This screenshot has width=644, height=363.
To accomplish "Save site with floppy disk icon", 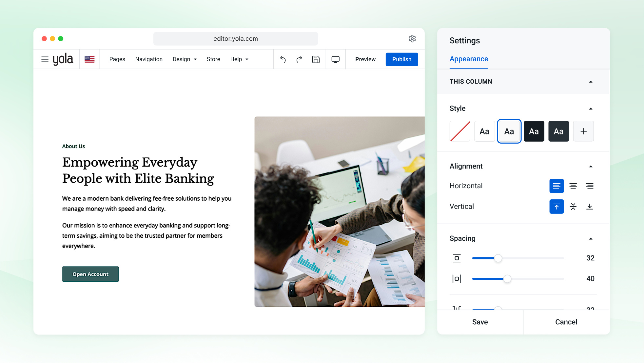I will 316,59.
